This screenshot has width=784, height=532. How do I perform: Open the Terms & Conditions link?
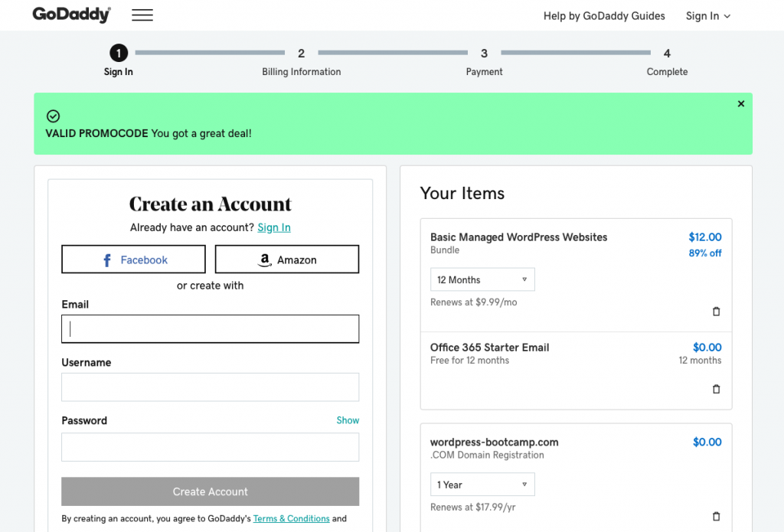291,518
